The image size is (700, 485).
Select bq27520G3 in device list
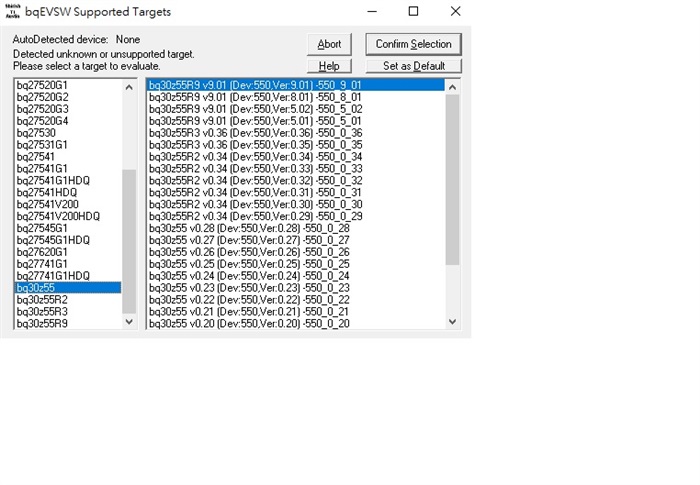coord(68,109)
